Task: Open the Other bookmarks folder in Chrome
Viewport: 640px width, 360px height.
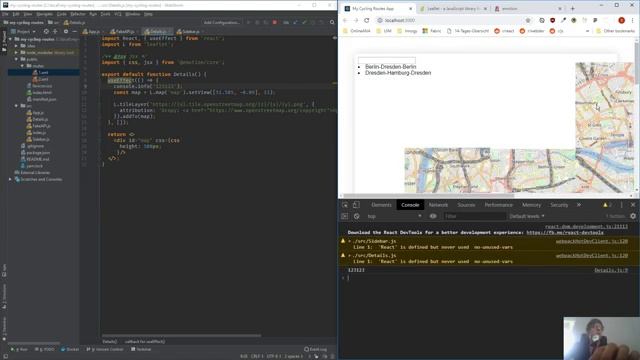Action: click(616, 31)
